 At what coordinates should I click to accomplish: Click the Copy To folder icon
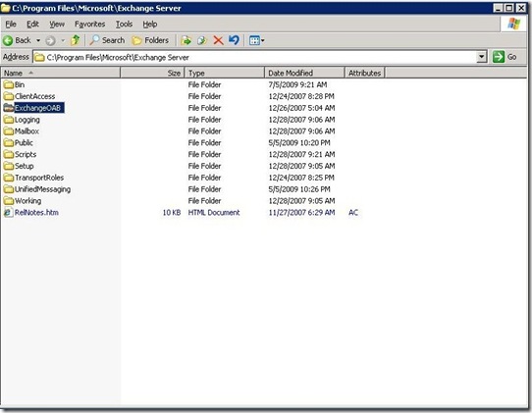pyautogui.click(x=202, y=40)
